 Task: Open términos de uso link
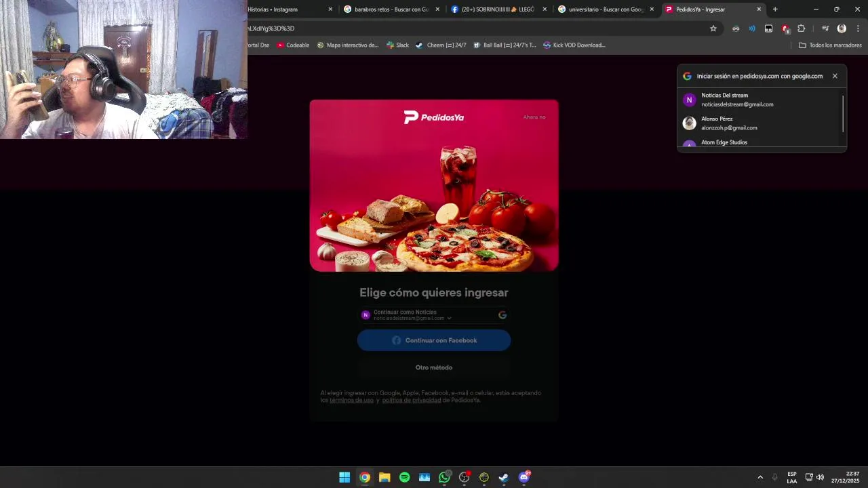(351, 401)
